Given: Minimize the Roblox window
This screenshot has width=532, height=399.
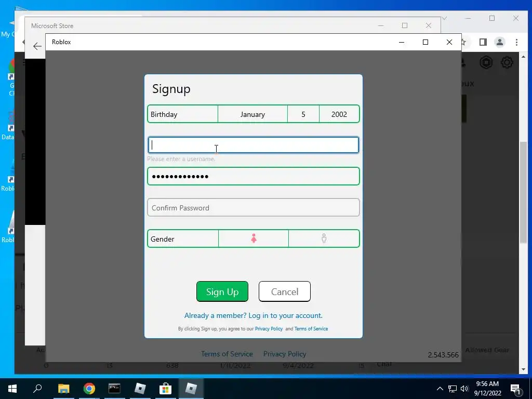Looking at the screenshot, I should click(402, 42).
